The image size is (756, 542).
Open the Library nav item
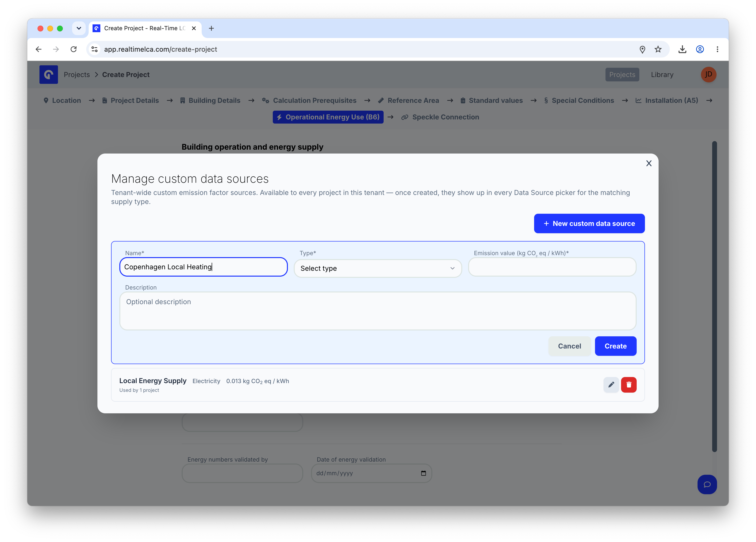(x=662, y=74)
